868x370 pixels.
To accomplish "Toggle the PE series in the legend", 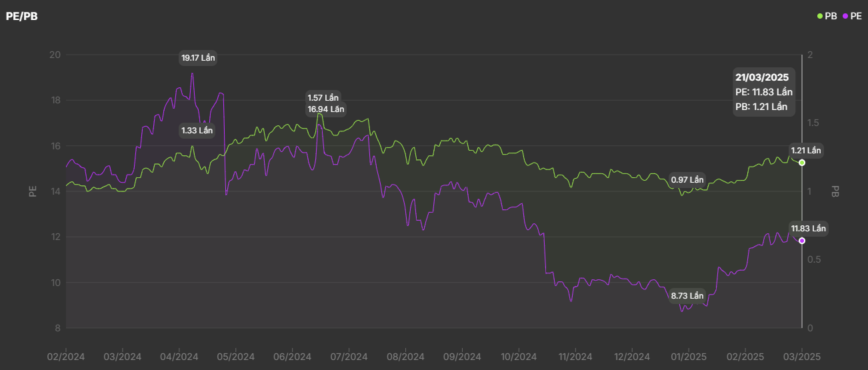I will (853, 16).
